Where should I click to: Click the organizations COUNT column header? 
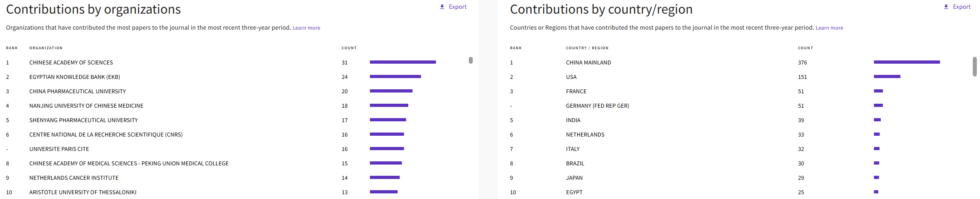click(349, 48)
